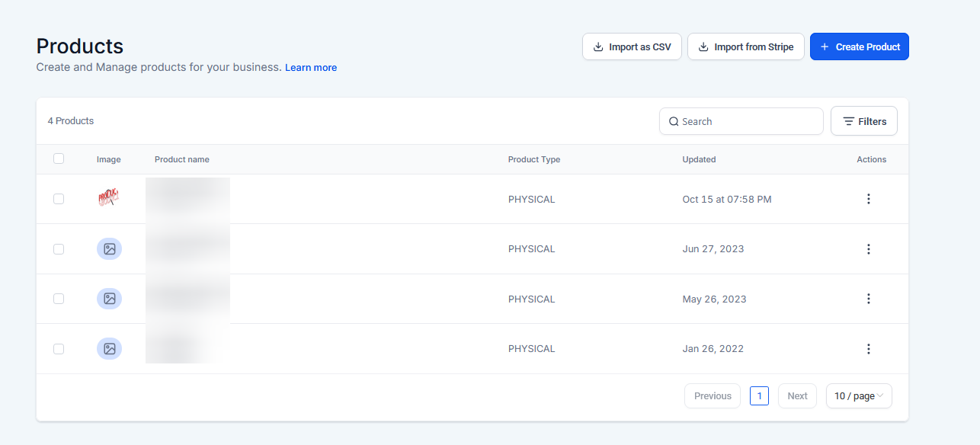Open actions menu for Jun 27, 2023 product

click(868, 249)
